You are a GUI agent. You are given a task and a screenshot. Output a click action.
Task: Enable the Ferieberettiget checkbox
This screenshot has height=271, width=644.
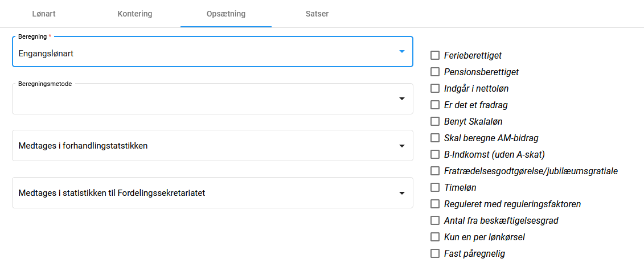coord(435,56)
